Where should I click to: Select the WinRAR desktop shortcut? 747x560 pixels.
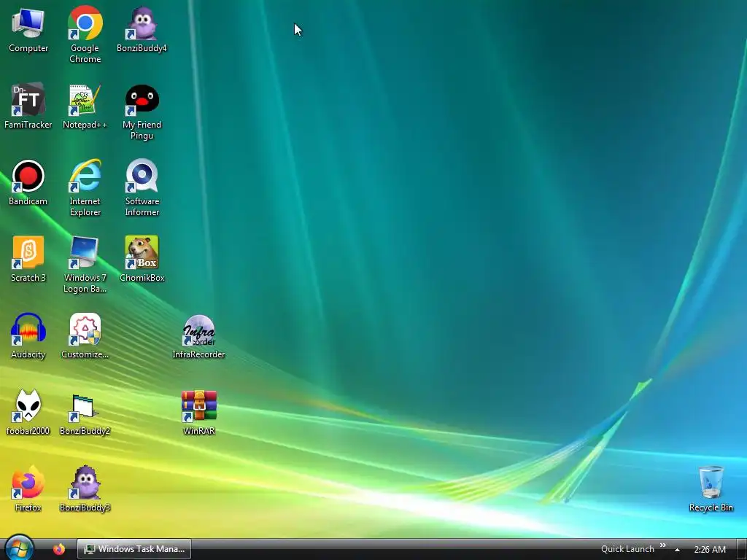[198, 413]
